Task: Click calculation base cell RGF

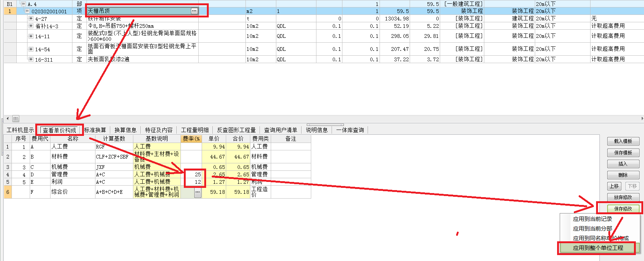Action: [x=114, y=147]
